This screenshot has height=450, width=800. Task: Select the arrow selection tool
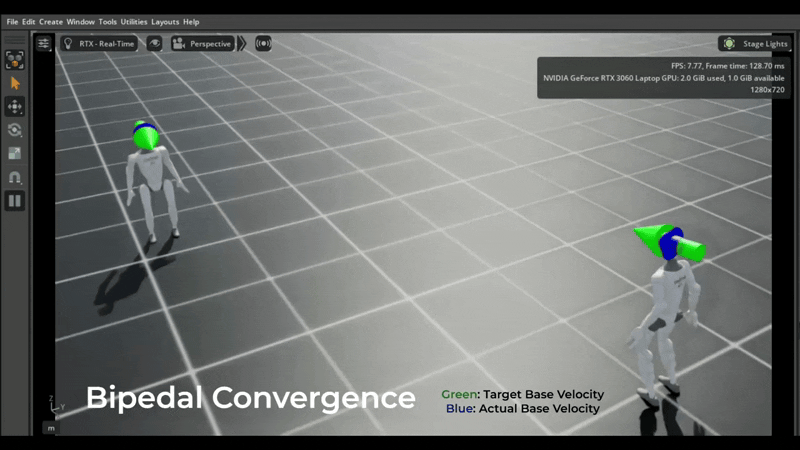tap(15, 83)
